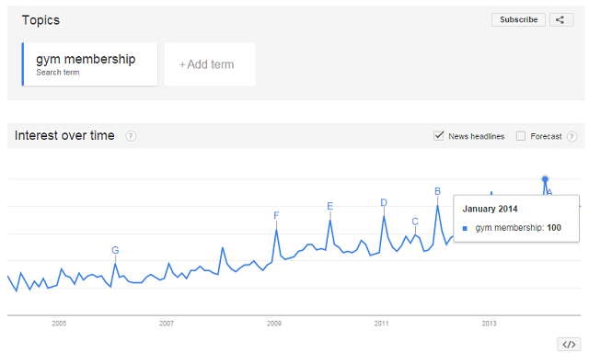The height and width of the screenshot is (364, 589).
Task: Click the share icon button
Action: tap(561, 20)
